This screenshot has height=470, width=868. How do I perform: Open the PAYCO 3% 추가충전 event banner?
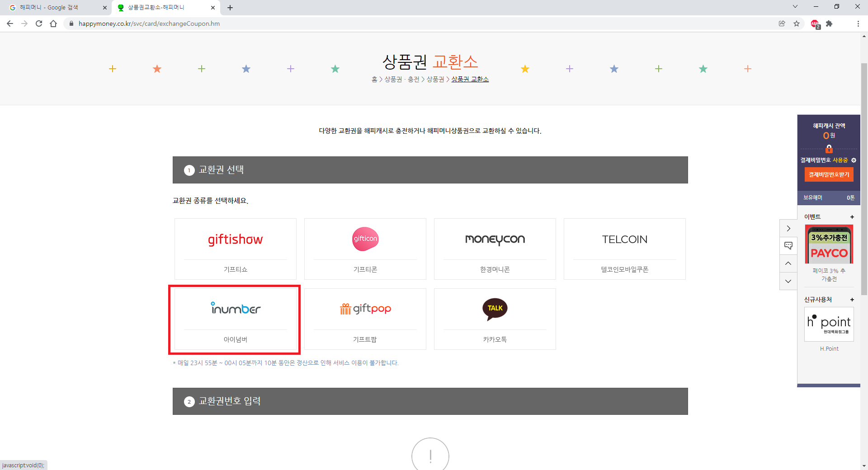[x=829, y=244]
